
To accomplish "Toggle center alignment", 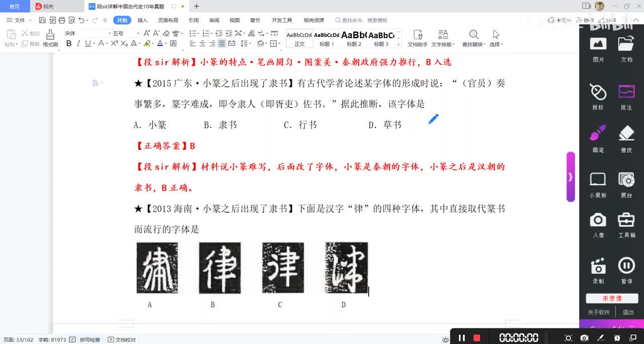I will (x=202, y=44).
